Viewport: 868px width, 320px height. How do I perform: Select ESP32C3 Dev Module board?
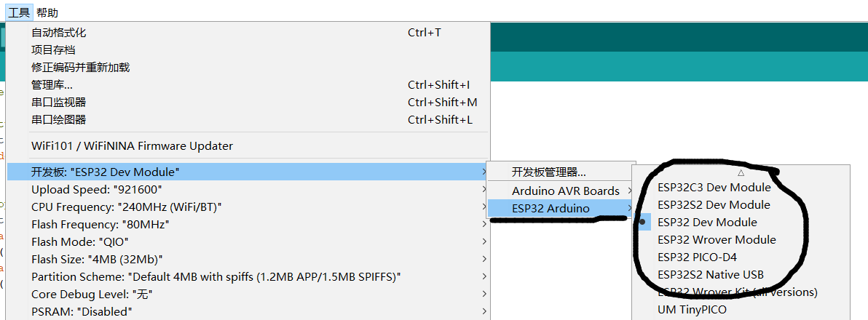[x=741, y=188]
